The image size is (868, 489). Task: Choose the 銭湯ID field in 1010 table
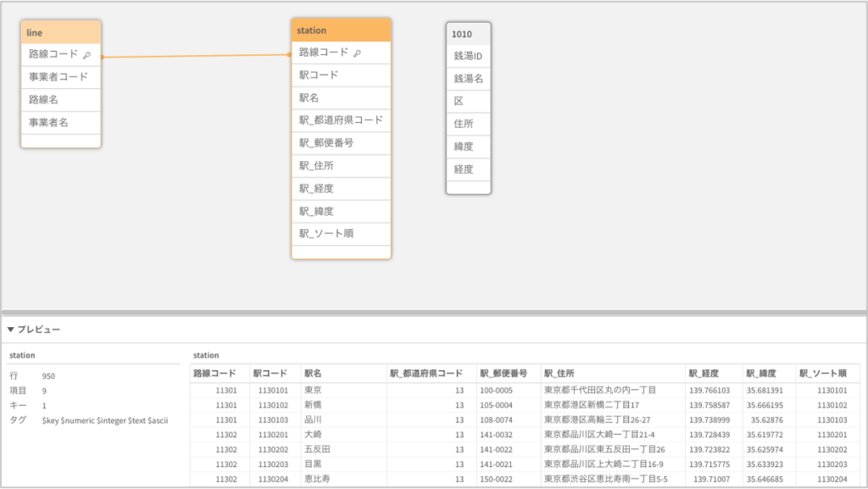tap(468, 56)
